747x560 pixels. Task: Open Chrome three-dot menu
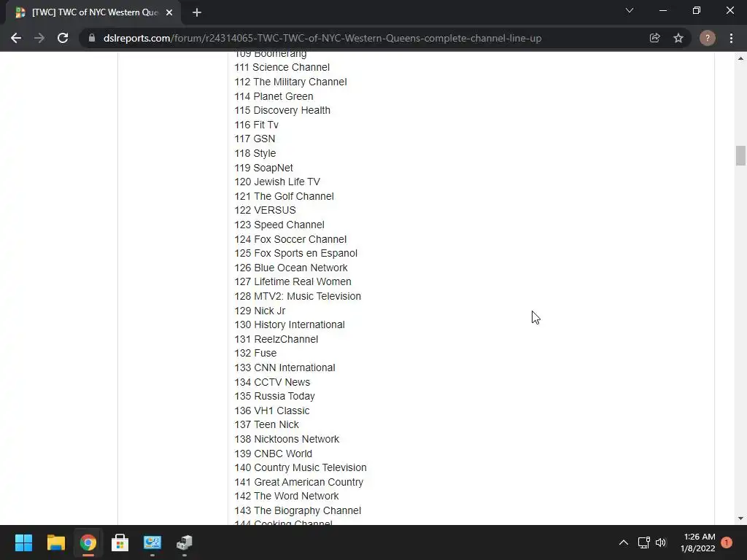731,38
